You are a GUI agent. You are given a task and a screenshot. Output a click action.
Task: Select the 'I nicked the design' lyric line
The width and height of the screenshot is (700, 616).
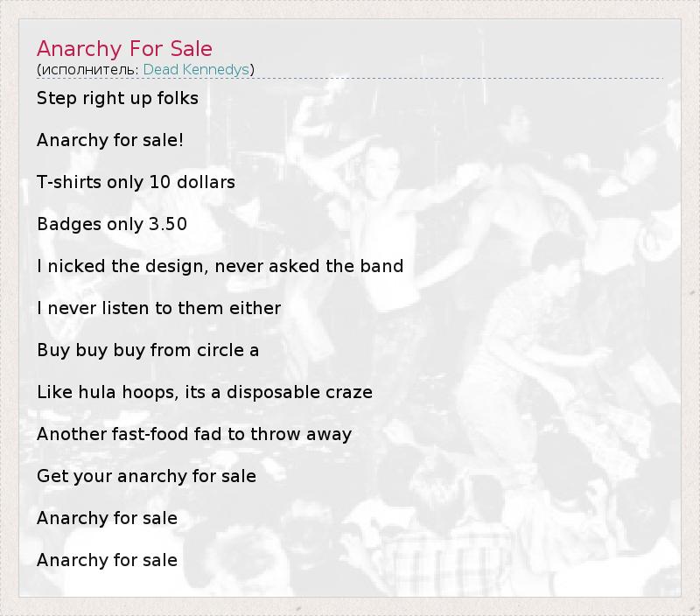click(220, 266)
